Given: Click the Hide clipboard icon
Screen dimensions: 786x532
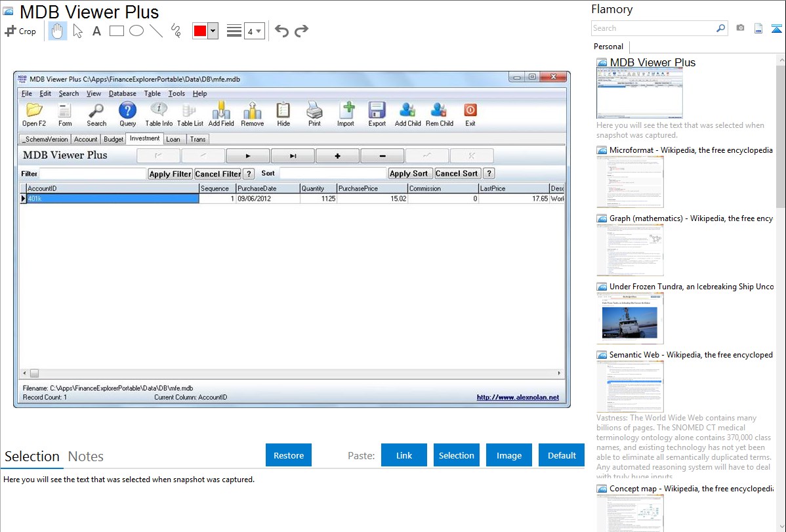Looking at the screenshot, I should pyautogui.click(x=283, y=114).
